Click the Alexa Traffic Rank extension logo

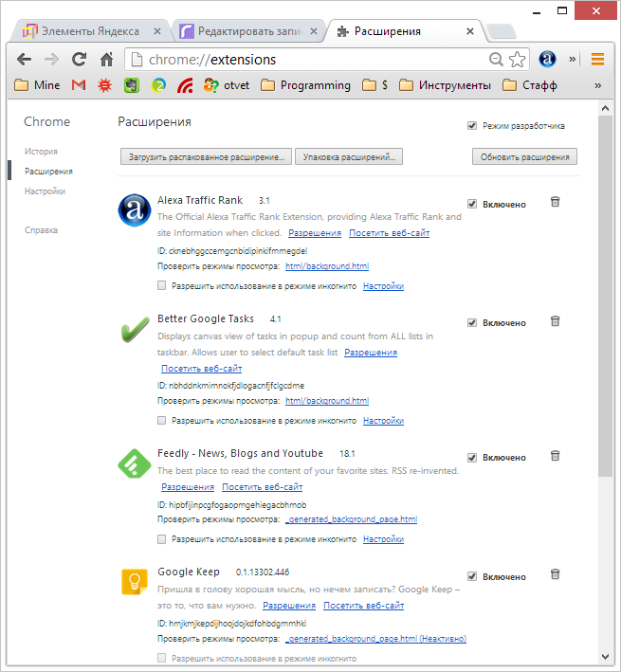[135, 210]
